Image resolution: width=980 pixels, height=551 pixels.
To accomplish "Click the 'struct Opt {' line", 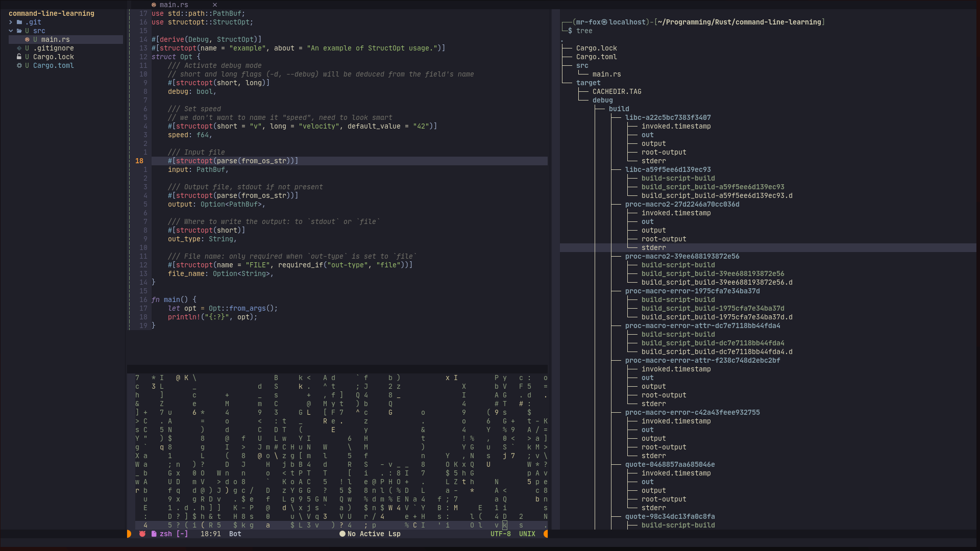I will (x=176, y=57).
